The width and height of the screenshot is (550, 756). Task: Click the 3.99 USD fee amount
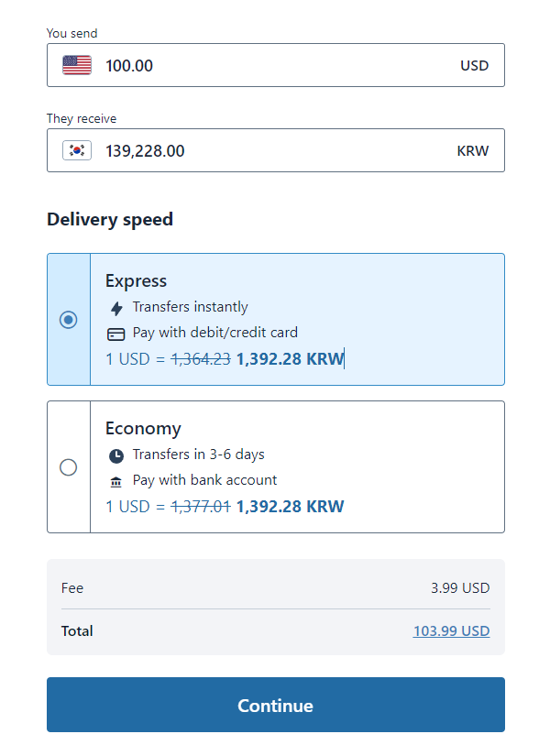click(x=460, y=588)
